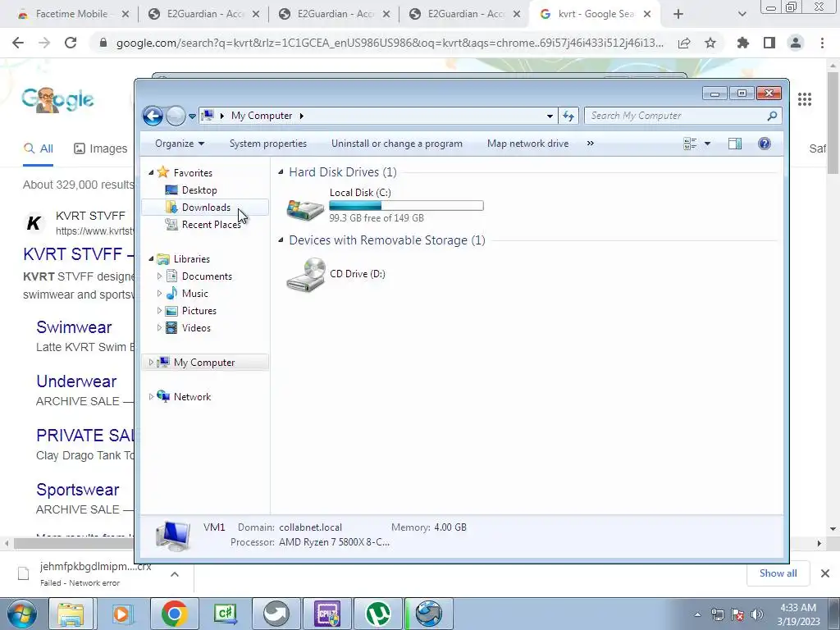Screen dimensions: 840x630
Task: Expand the Documents library
Action: point(159,276)
